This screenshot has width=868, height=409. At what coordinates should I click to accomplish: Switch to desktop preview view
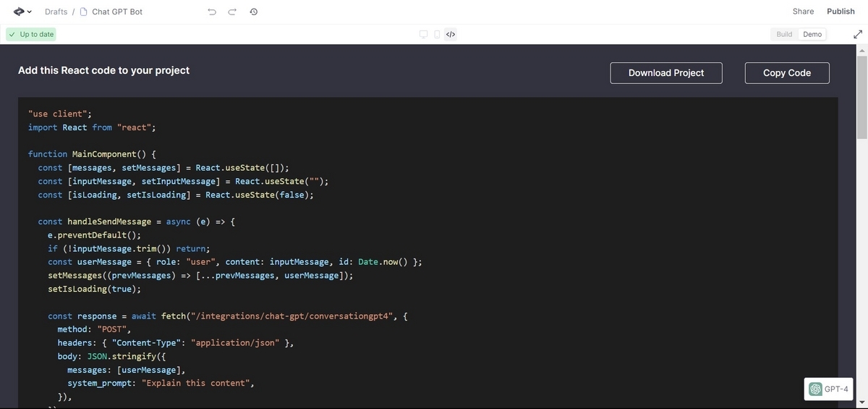coord(424,34)
